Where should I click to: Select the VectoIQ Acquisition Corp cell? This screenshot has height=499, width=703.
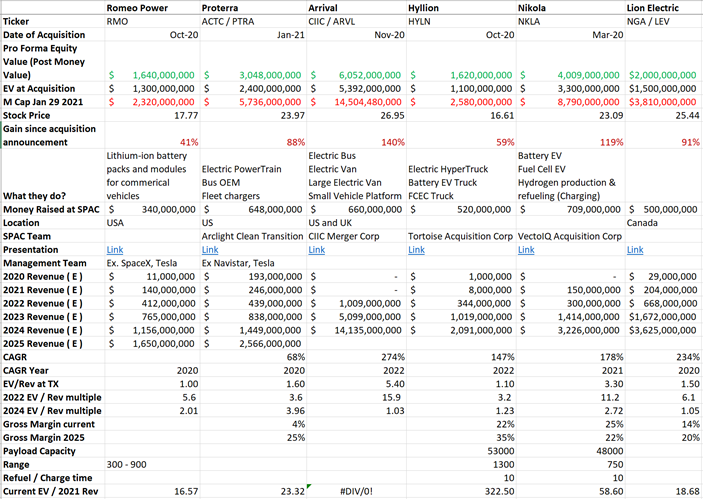[x=570, y=236]
